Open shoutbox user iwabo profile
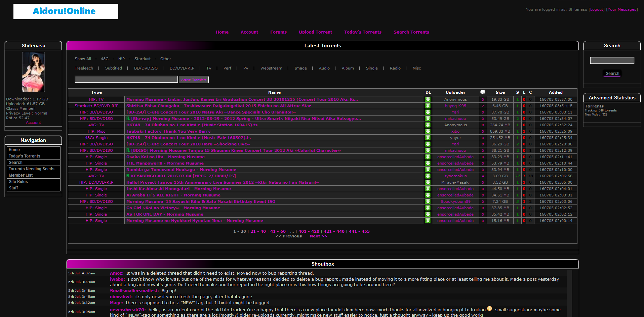Viewport: 644px width, 317px height. tap(117, 279)
